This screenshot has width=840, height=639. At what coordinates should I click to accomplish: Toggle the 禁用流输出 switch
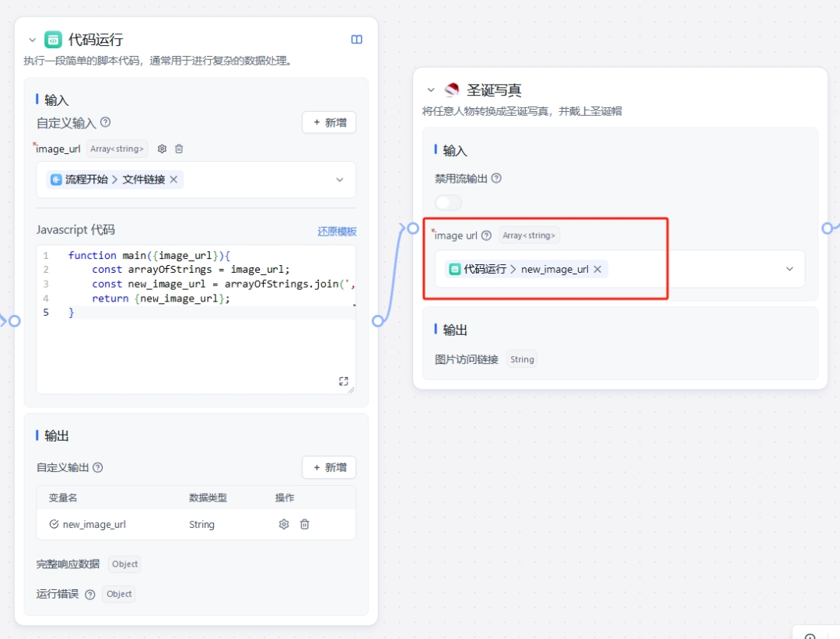tap(448, 202)
